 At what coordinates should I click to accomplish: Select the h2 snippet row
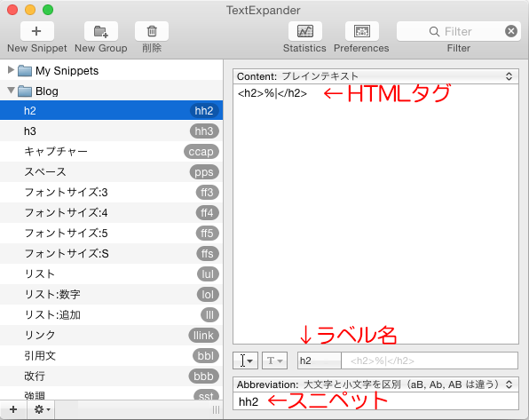tap(111, 110)
